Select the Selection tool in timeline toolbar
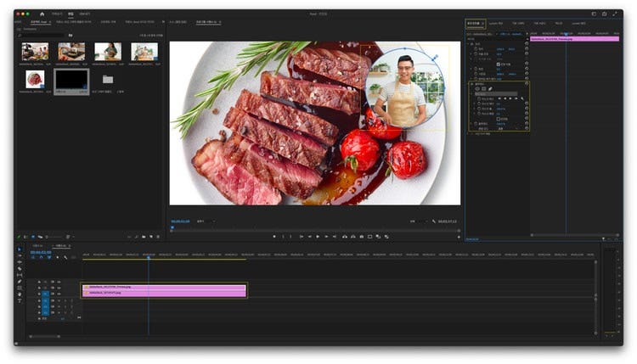 tap(19, 249)
